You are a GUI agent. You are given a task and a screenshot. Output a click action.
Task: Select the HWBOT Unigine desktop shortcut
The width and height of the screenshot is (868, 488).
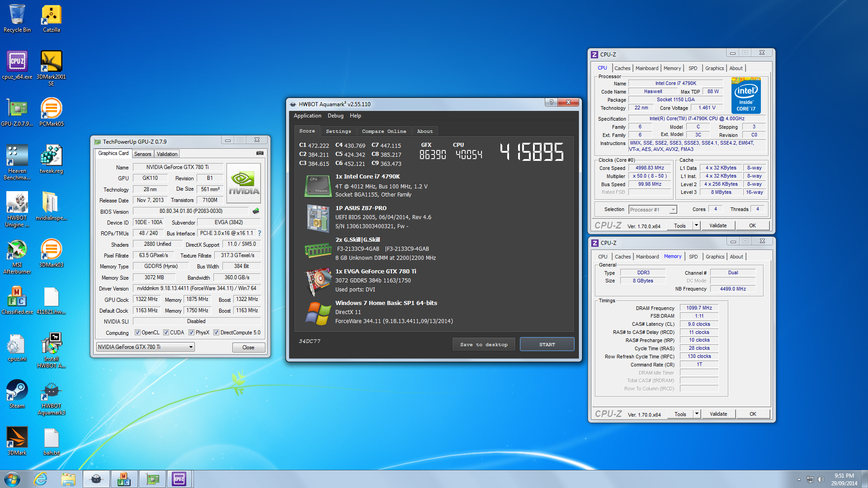[x=17, y=209]
